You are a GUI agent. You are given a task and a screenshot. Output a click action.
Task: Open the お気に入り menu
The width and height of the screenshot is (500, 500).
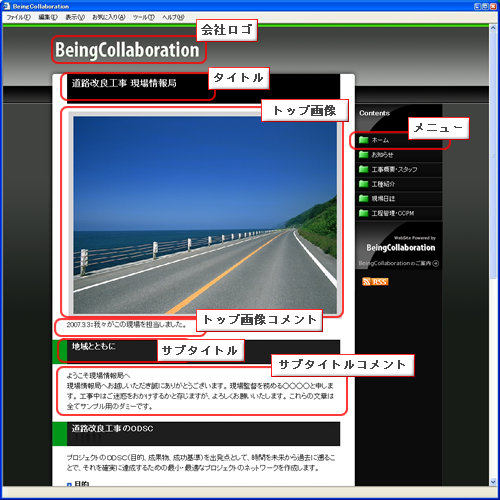click(x=109, y=17)
